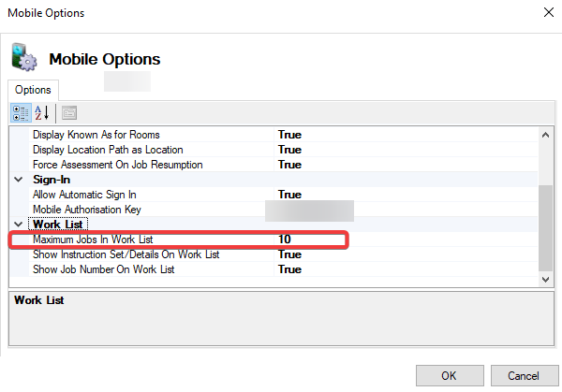The image size is (562, 392).
Task: Click scrollbar down arrow
Action: (x=546, y=280)
